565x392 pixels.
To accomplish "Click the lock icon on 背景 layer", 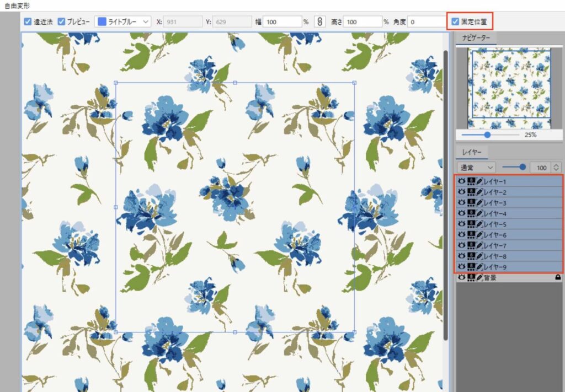I will click(558, 277).
